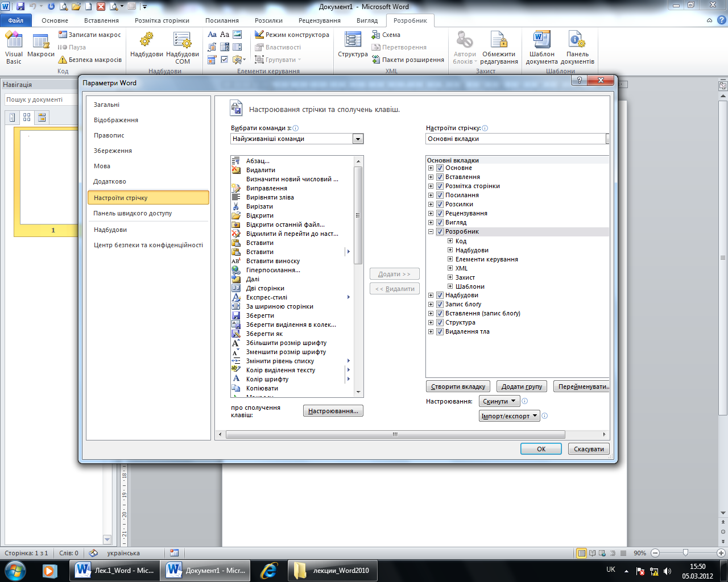
Task: Open Шаблон документа icon
Action: [x=541, y=48]
